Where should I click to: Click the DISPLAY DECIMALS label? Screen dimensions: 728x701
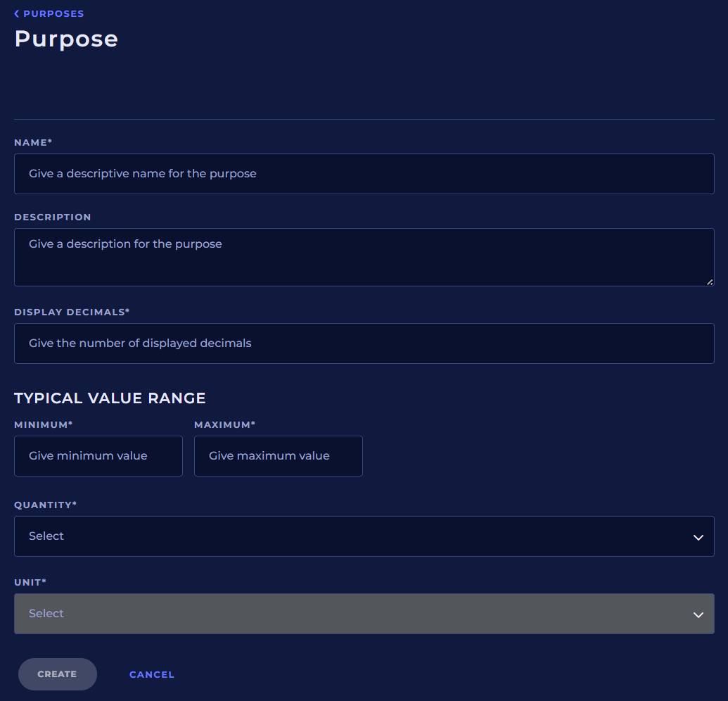(71, 312)
